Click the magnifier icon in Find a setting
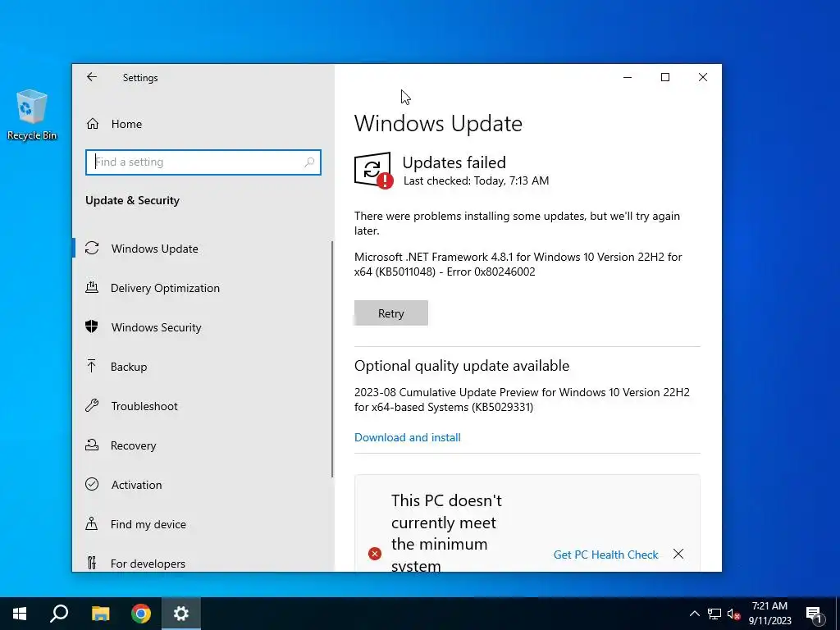 (x=309, y=162)
